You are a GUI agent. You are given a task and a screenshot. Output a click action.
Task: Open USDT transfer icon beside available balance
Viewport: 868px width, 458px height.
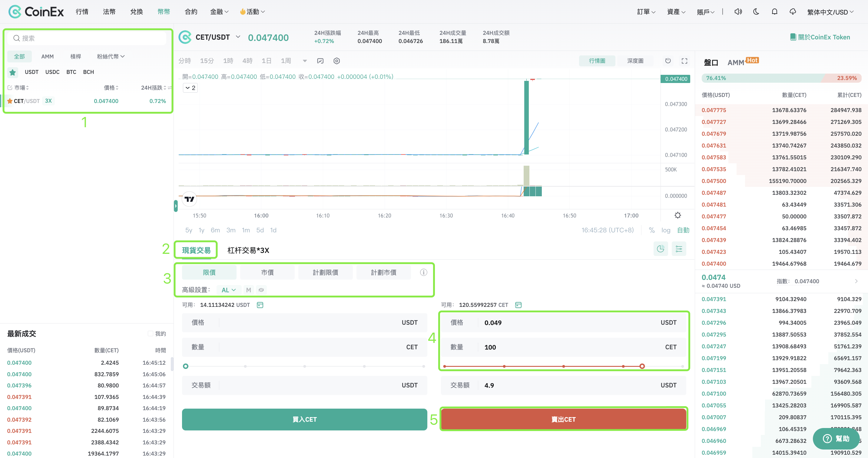pyautogui.click(x=260, y=305)
